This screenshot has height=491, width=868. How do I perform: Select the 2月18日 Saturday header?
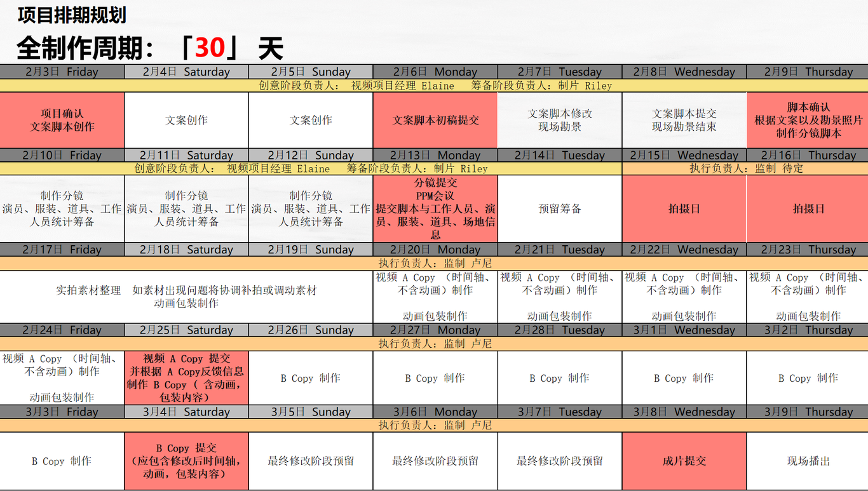coord(187,250)
